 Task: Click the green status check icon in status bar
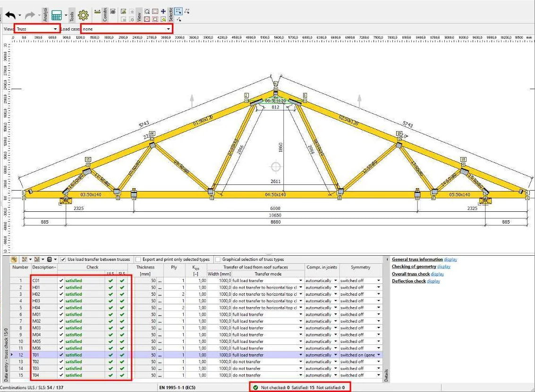[x=255, y=388]
